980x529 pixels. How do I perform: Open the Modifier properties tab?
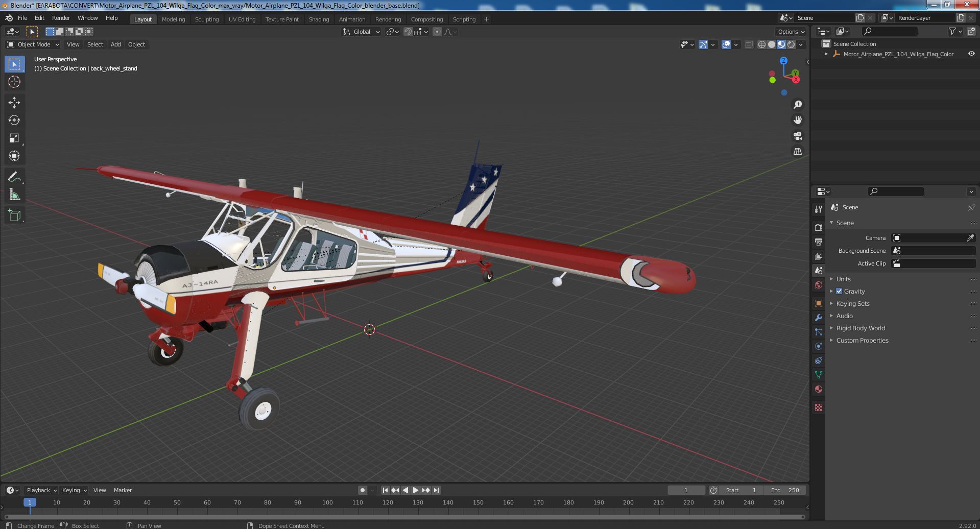click(819, 317)
